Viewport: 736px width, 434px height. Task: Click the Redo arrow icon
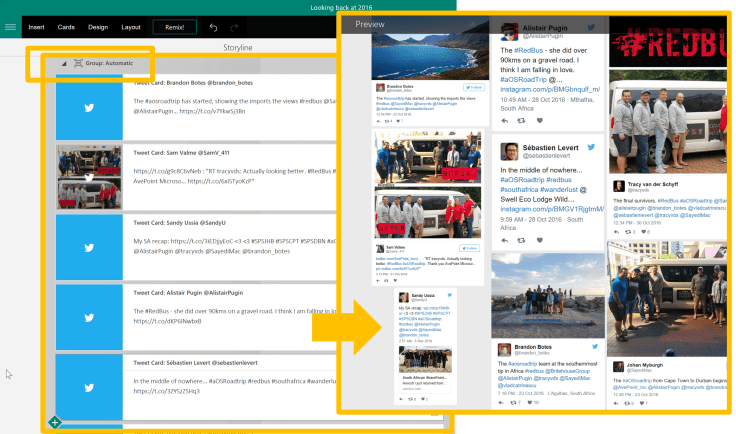tap(235, 27)
